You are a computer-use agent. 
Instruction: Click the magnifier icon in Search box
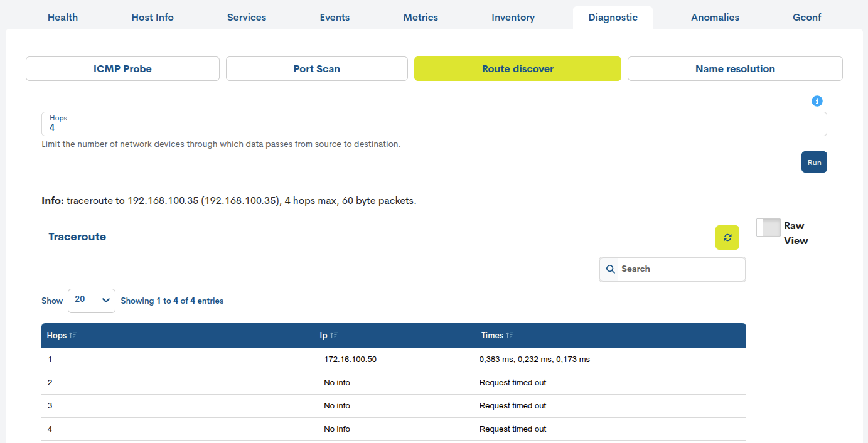pyautogui.click(x=611, y=269)
